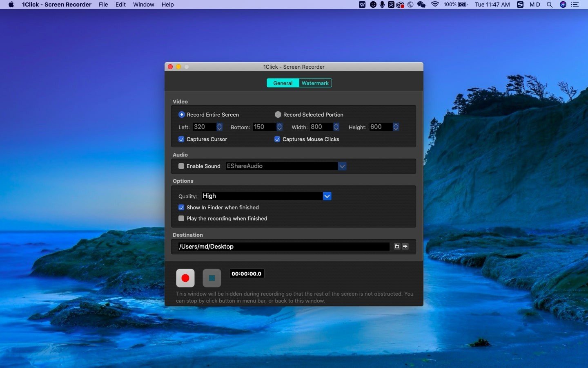Start recording with the red record button

[x=185, y=278]
